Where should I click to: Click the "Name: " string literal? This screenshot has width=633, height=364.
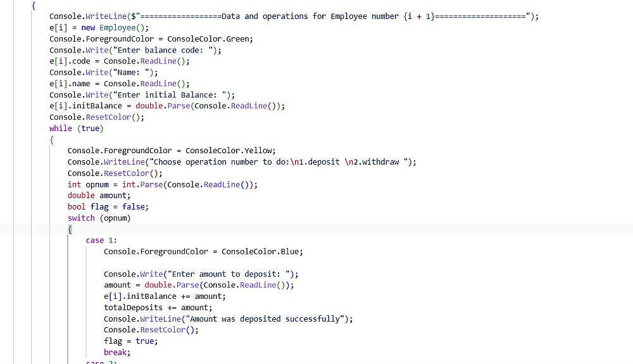point(131,73)
